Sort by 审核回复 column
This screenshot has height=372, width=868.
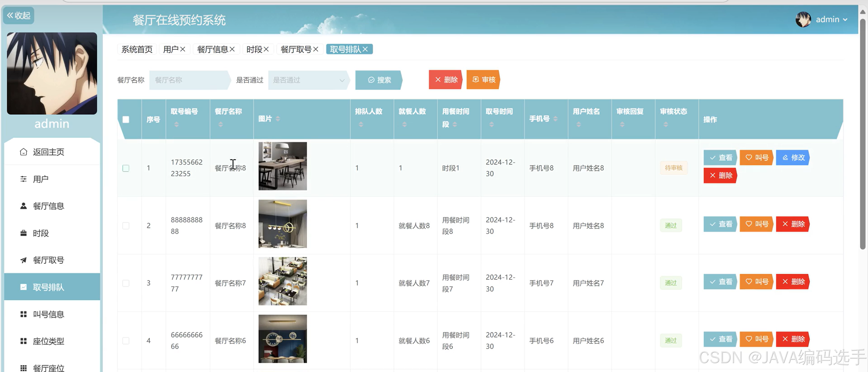[622, 125]
